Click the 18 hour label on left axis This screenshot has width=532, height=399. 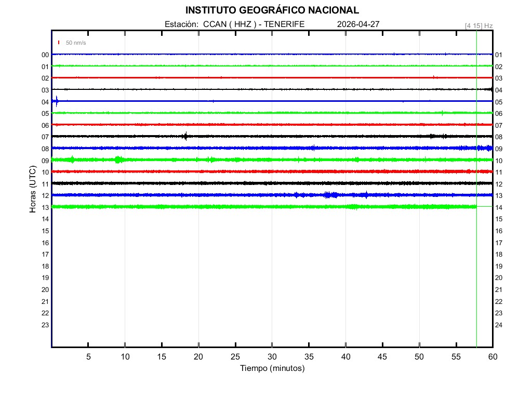pyautogui.click(x=45, y=266)
